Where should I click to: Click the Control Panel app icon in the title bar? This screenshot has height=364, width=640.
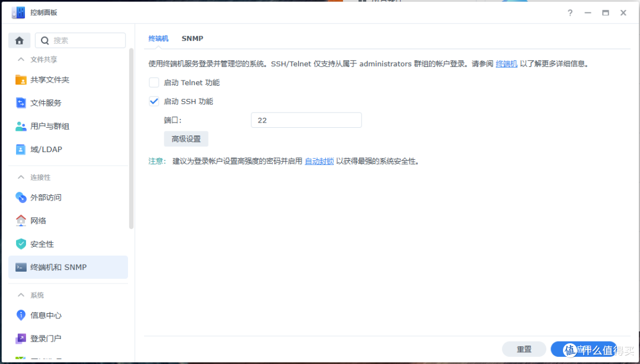[x=18, y=12]
